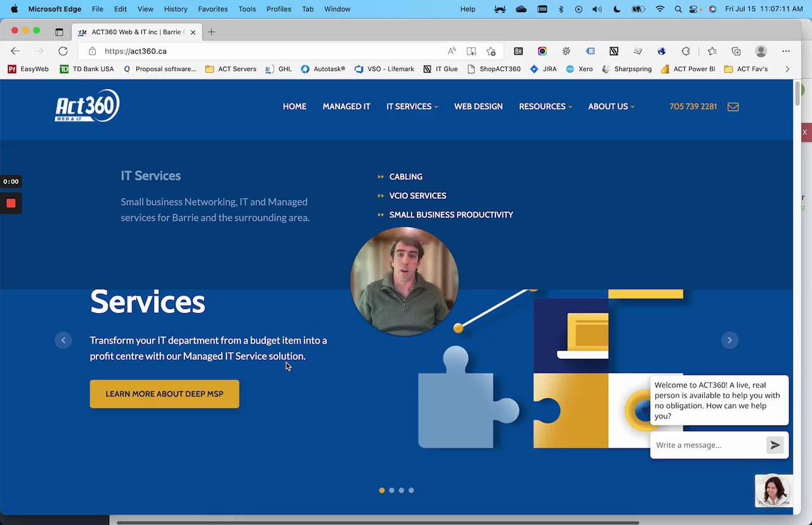Open Immersive Reader from address bar
Viewport: 812px width, 525px height.
[471, 51]
